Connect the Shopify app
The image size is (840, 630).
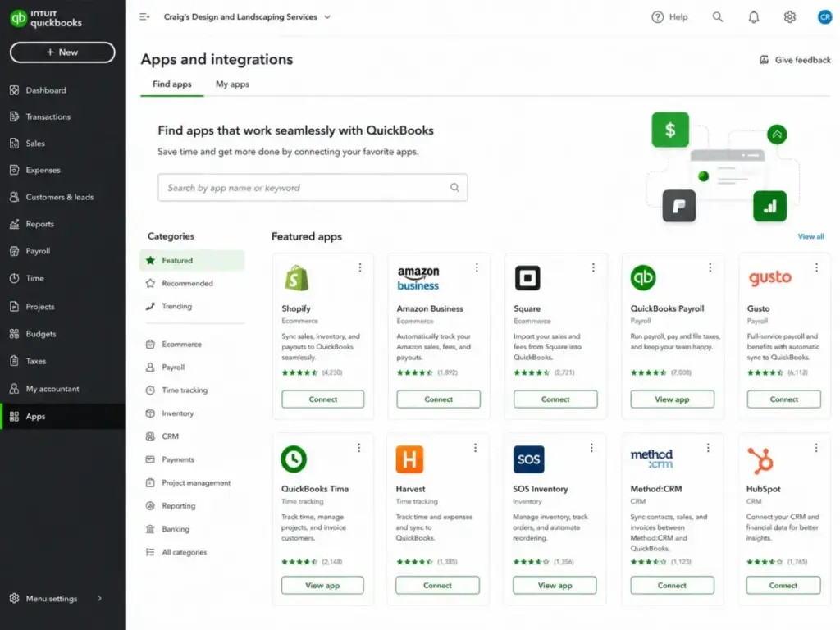[323, 399]
